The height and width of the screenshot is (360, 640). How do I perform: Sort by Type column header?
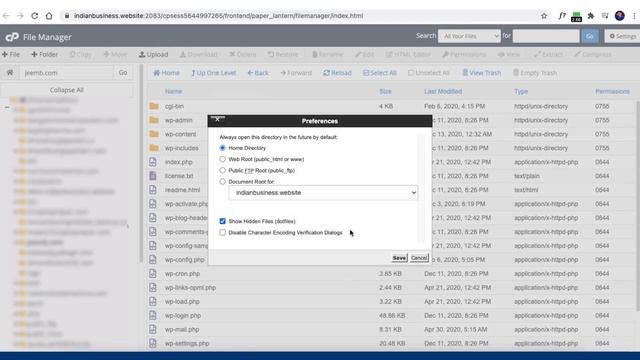[521, 91]
